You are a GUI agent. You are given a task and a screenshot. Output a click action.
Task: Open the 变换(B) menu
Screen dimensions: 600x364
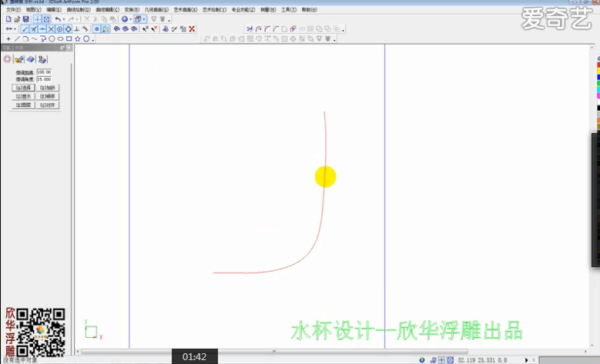(x=132, y=9)
